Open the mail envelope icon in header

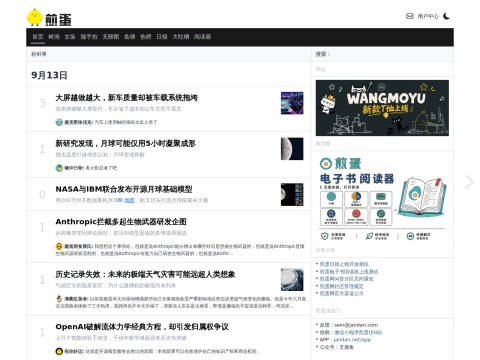410,16
